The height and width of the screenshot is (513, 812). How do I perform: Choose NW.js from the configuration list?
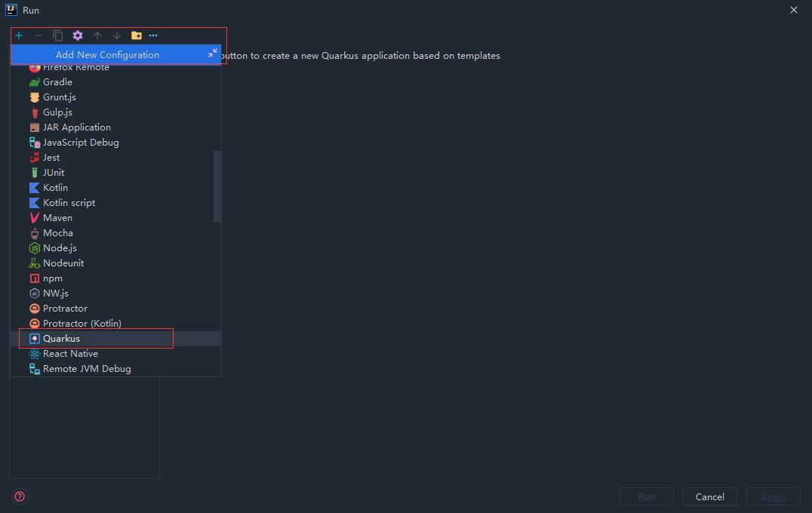click(x=116, y=293)
